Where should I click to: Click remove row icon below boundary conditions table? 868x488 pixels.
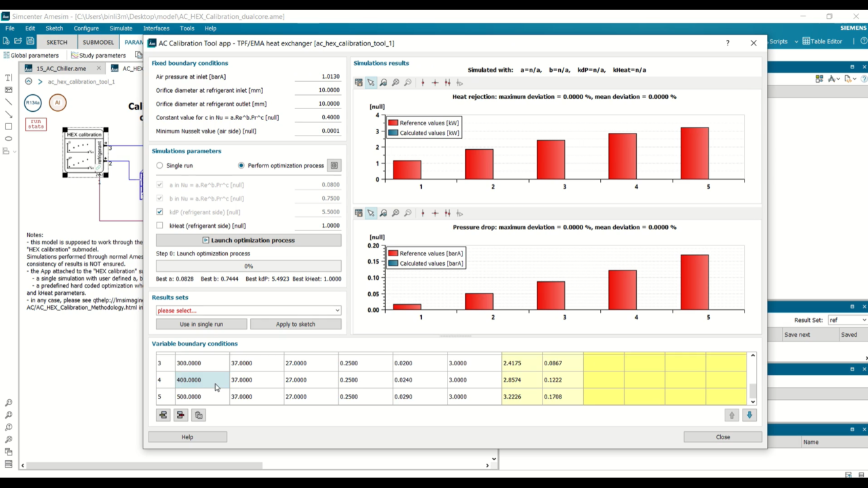pos(180,415)
